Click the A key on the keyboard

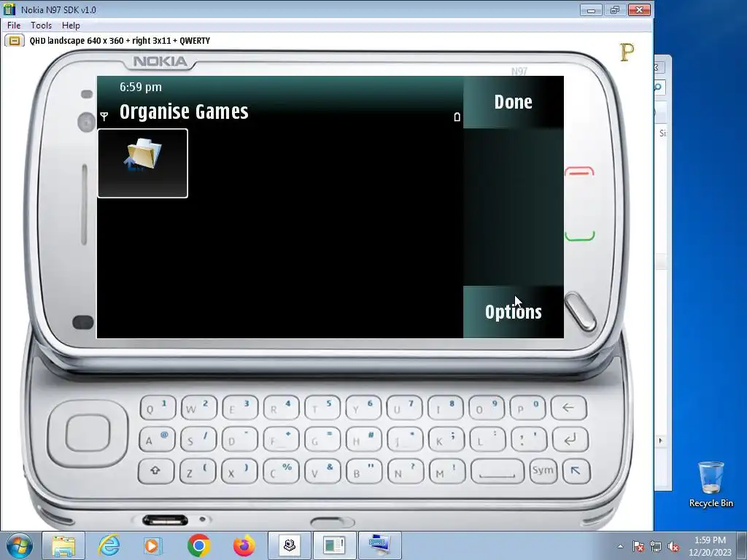(157, 439)
